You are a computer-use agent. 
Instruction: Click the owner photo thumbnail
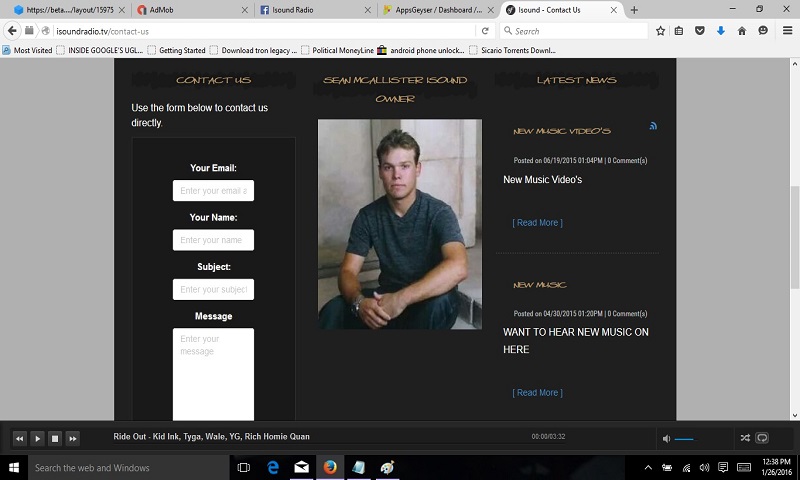tap(399, 224)
